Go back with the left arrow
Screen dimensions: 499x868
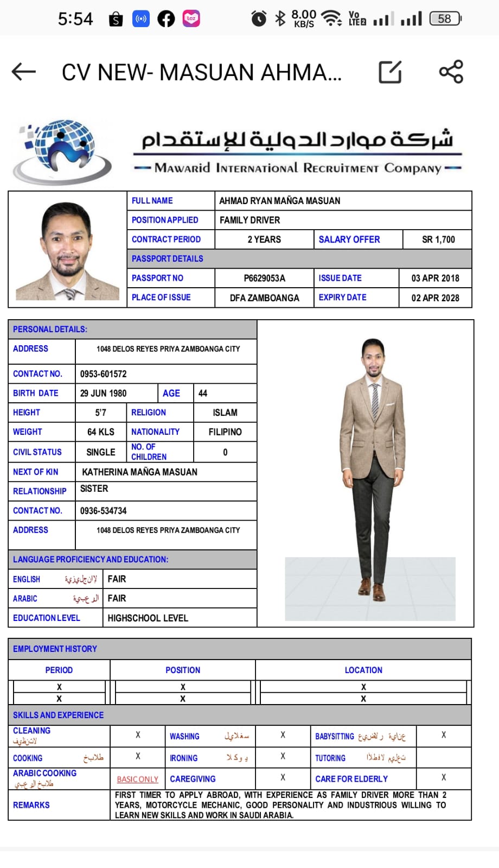coord(24,72)
